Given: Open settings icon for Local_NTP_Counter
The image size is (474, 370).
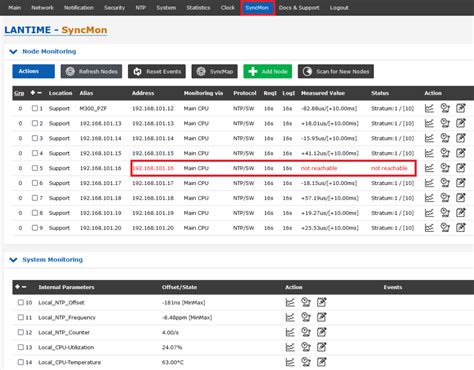Looking at the screenshot, I should 306,332.
